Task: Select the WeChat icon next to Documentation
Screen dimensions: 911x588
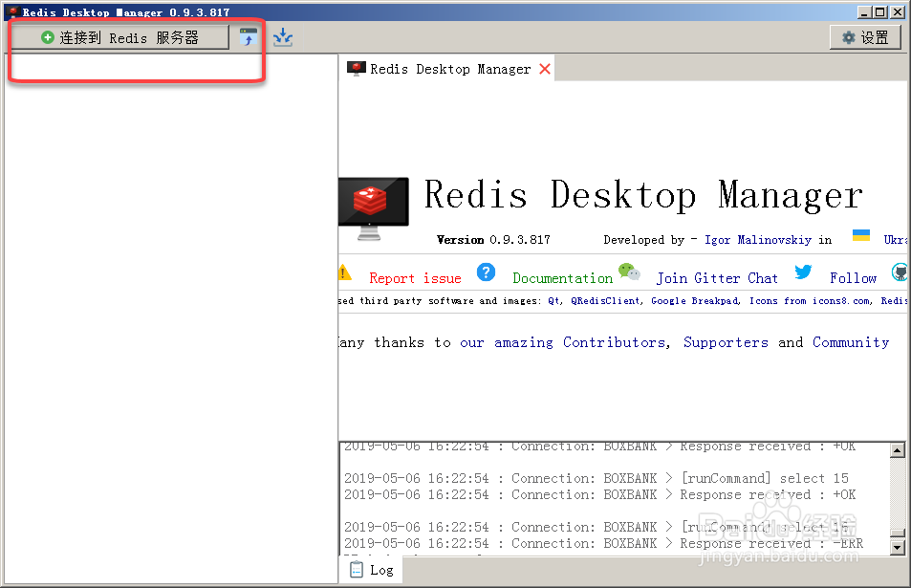Action: tap(629, 272)
